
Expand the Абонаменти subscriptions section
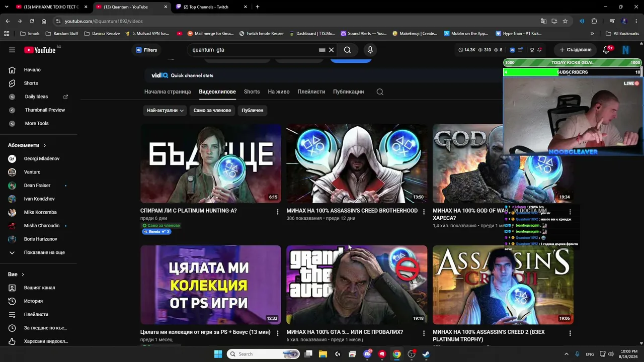tap(27, 145)
